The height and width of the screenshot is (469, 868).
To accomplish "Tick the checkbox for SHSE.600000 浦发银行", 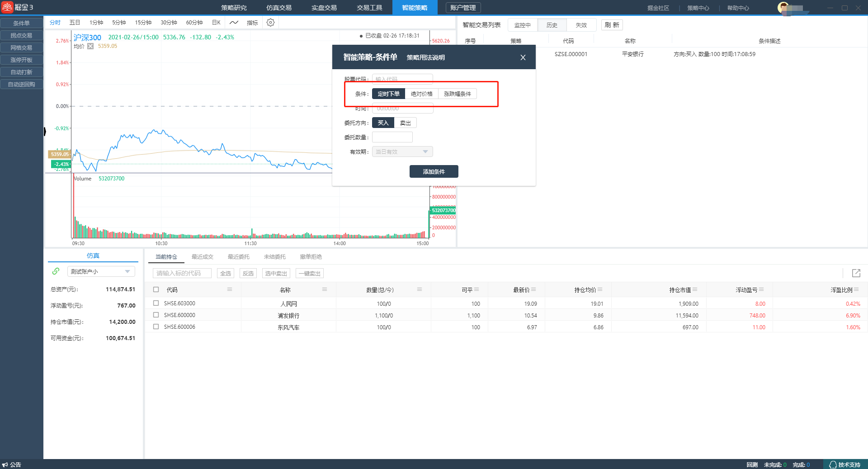I will pos(156,315).
